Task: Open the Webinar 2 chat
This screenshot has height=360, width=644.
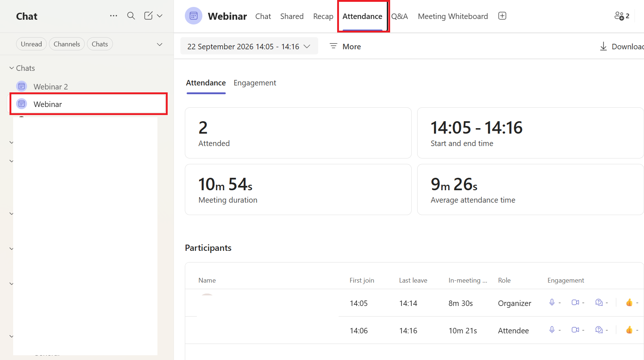Action: [x=88, y=87]
